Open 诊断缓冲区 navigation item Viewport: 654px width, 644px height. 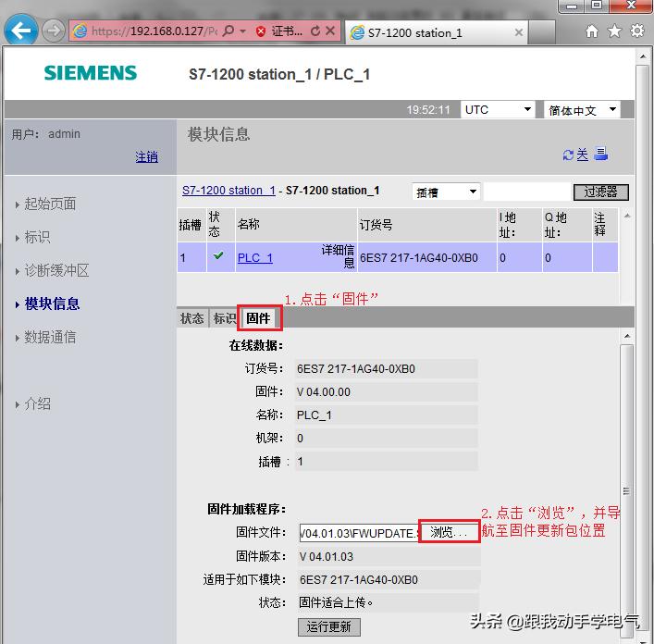tap(56, 271)
